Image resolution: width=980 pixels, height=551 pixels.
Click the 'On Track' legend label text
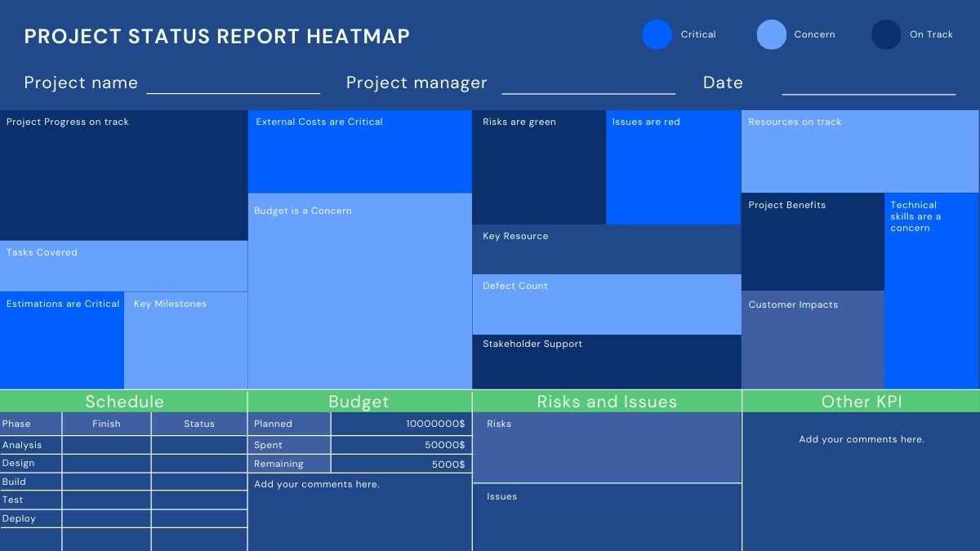(931, 34)
